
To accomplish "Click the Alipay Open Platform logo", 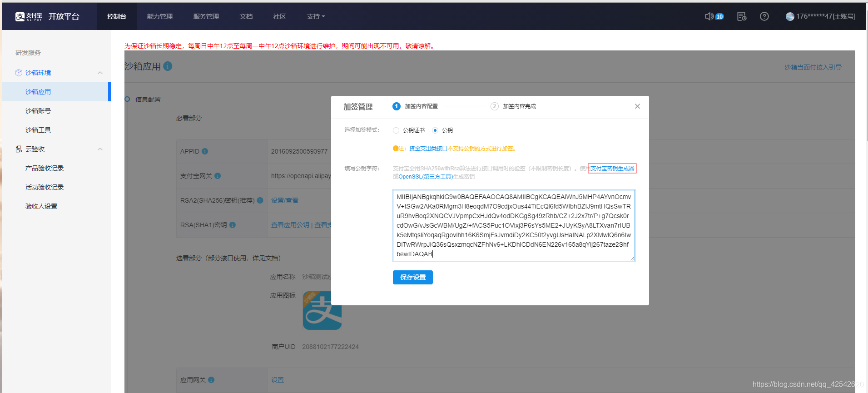I will pyautogui.click(x=47, y=16).
